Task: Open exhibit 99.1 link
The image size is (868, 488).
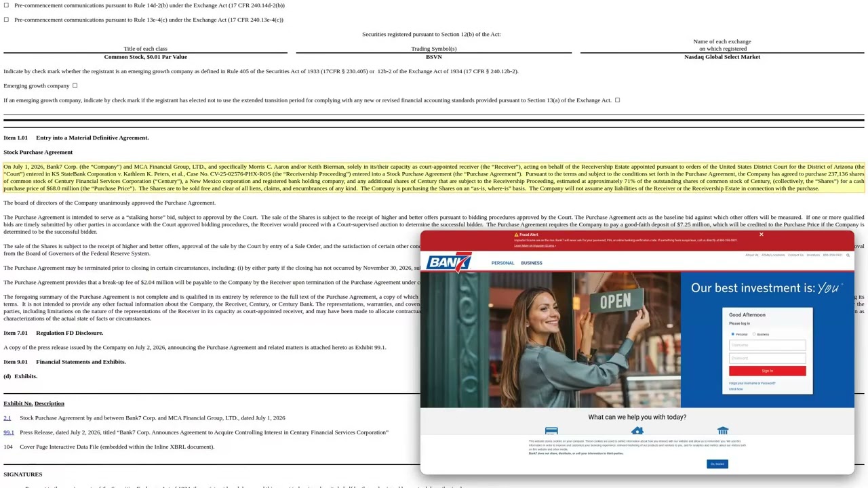Action: coord(8,432)
